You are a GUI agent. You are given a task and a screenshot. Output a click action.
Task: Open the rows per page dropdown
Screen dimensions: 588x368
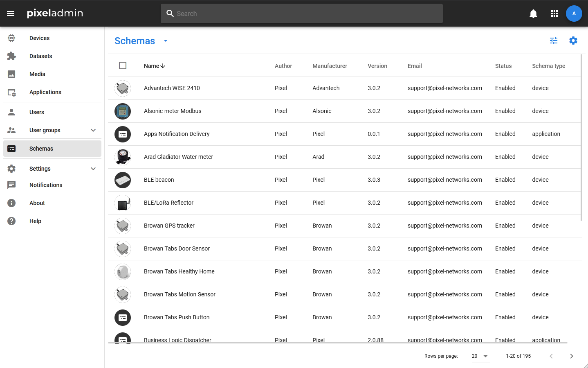(480, 356)
